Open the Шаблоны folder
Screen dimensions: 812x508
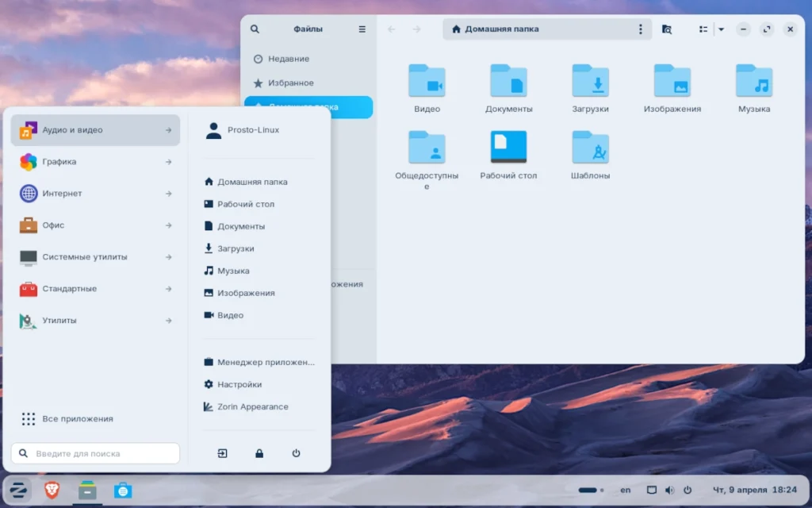click(590, 155)
